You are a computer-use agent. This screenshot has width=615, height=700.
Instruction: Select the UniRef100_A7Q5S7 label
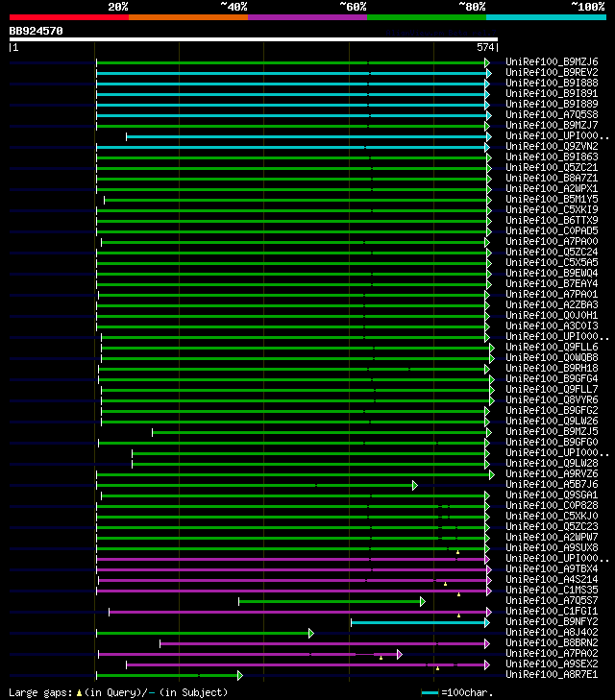tap(552, 600)
